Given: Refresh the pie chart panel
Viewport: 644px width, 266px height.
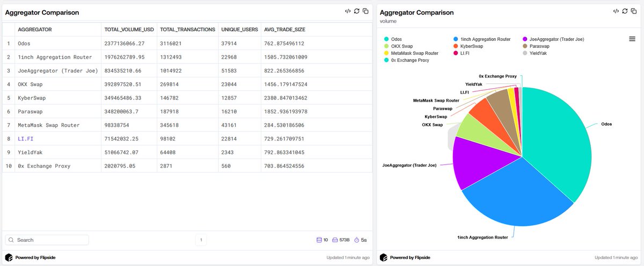Looking at the screenshot, I should point(625,11).
